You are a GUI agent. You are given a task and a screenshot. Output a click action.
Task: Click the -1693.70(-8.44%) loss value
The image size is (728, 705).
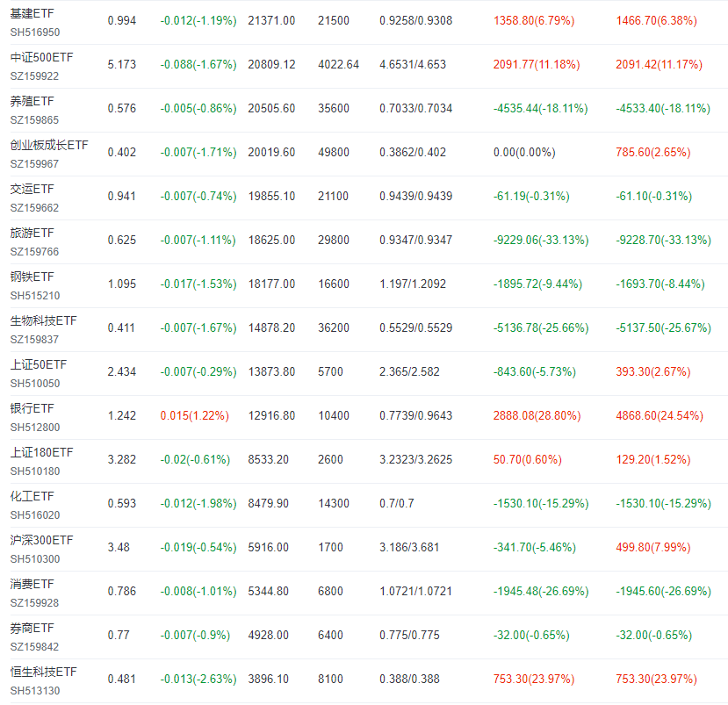click(x=660, y=284)
